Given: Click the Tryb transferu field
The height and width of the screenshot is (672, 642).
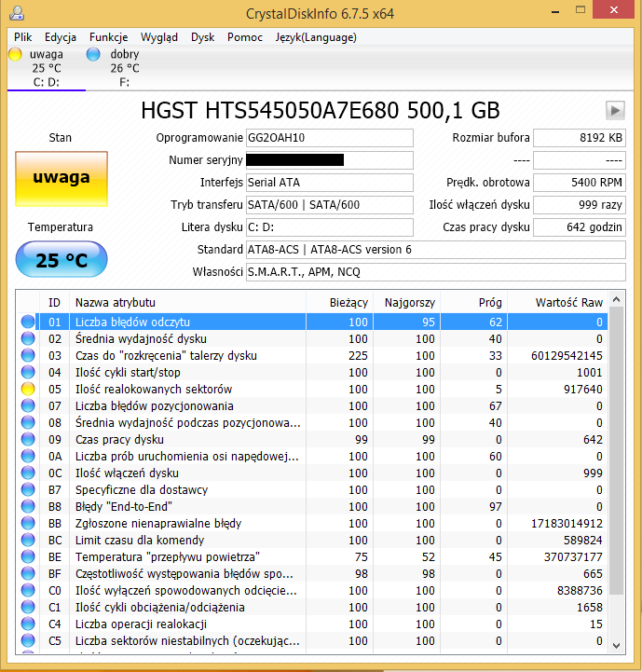Looking at the screenshot, I should click(330, 204).
